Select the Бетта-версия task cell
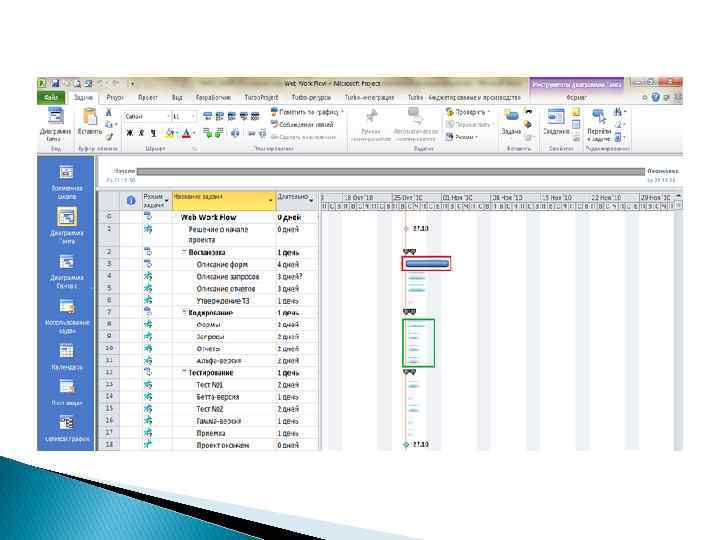 pyautogui.click(x=224, y=397)
